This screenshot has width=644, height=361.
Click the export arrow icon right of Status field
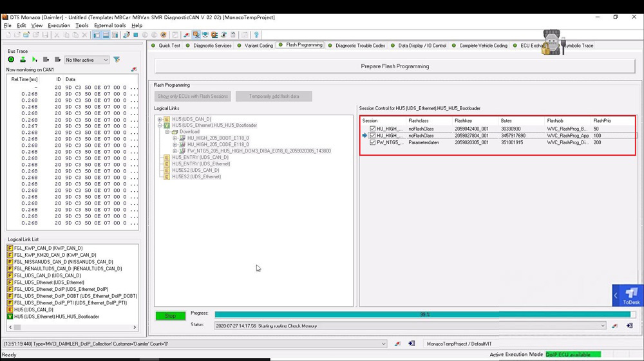tap(629, 326)
